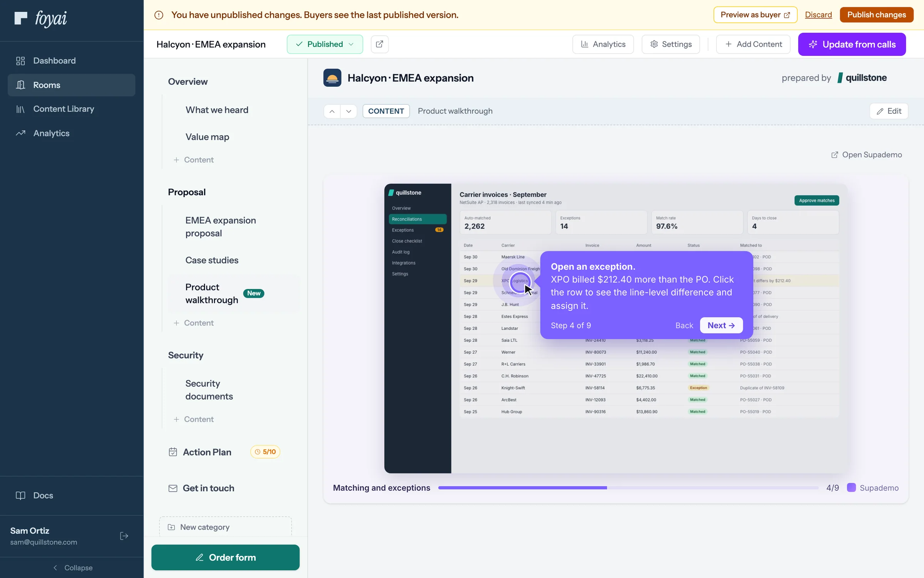
Task: Go to Rooms in sidebar
Action: pos(72,85)
